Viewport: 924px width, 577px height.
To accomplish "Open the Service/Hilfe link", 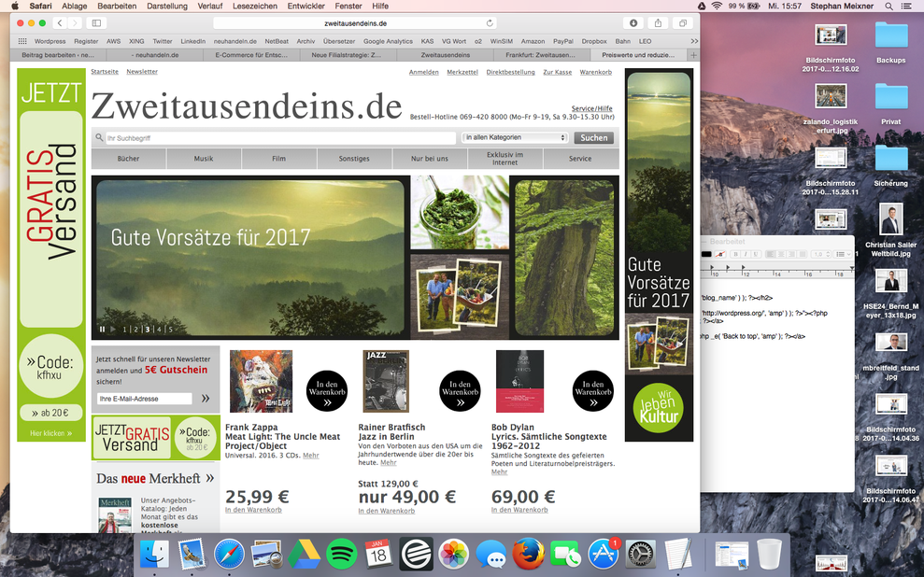I will coord(591,108).
